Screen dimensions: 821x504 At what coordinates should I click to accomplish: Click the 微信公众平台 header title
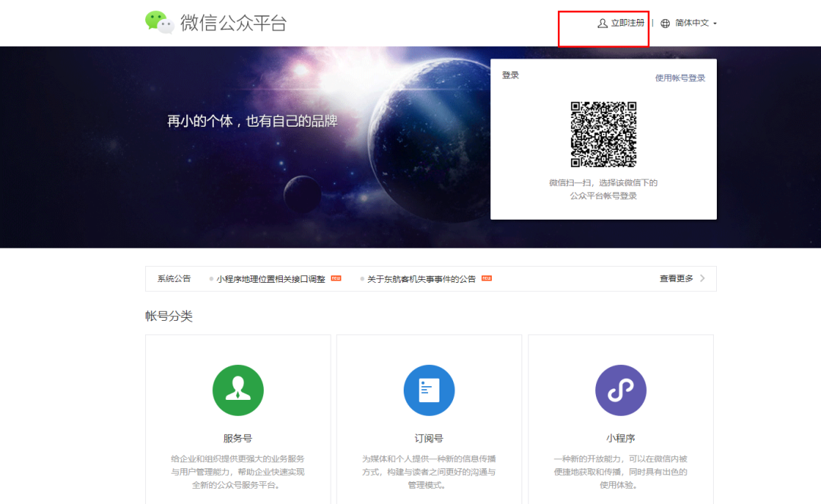(x=233, y=23)
